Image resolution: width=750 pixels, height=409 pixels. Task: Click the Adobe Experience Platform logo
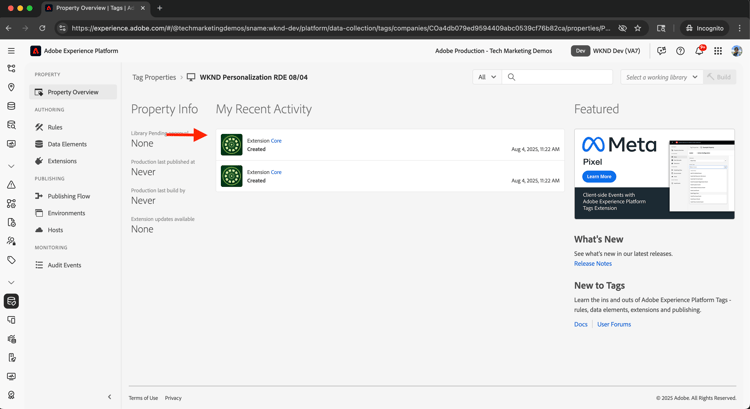click(36, 51)
